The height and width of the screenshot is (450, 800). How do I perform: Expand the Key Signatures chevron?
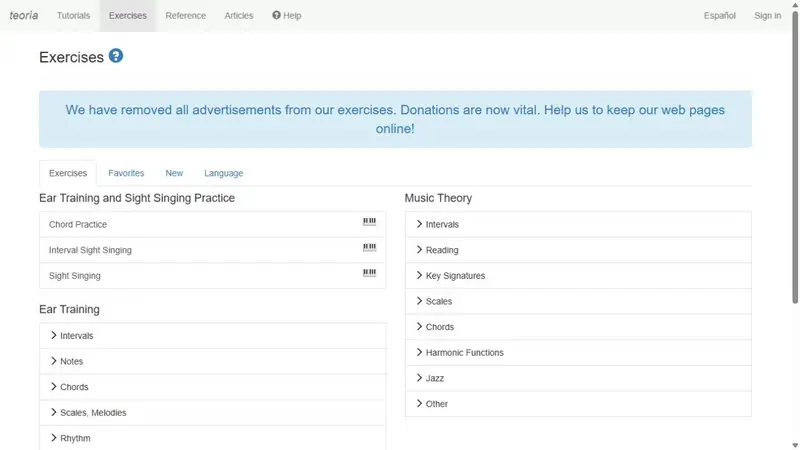pyautogui.click(x=419, y=275)
